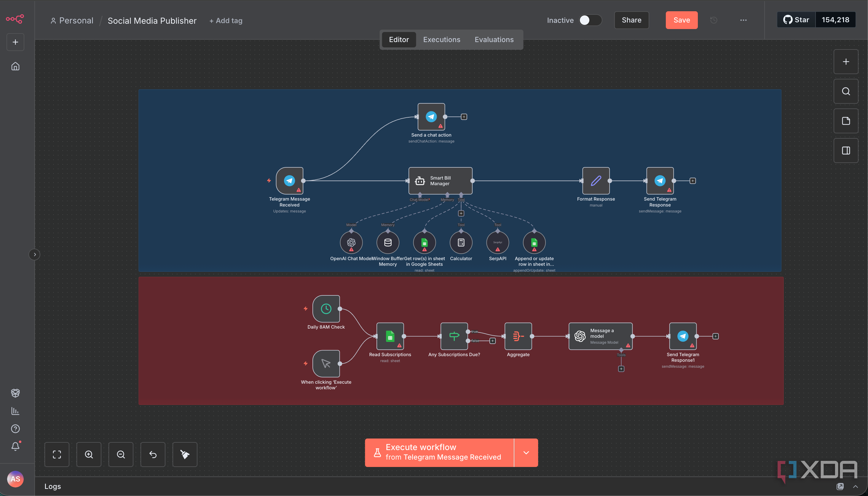Switch to the Evaluations tab
Image resolution: width=868 pixels, height=496 pixels.
pyautogui.click(x=494, y=39)
